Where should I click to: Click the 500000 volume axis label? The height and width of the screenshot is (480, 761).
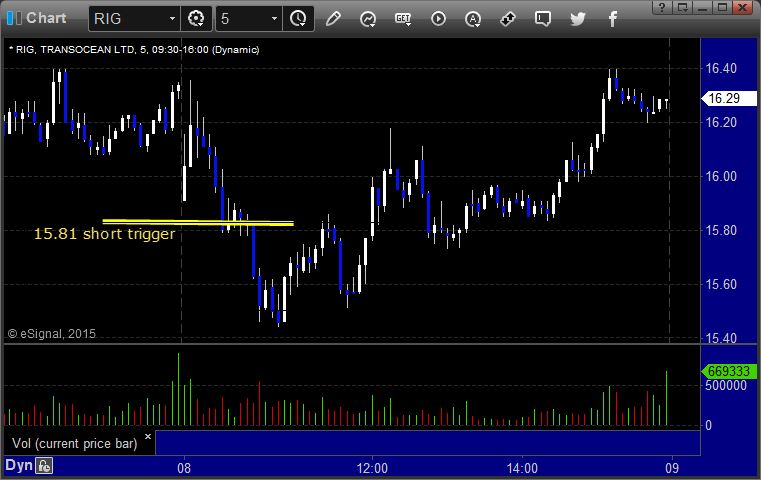(x=726, y=386)
